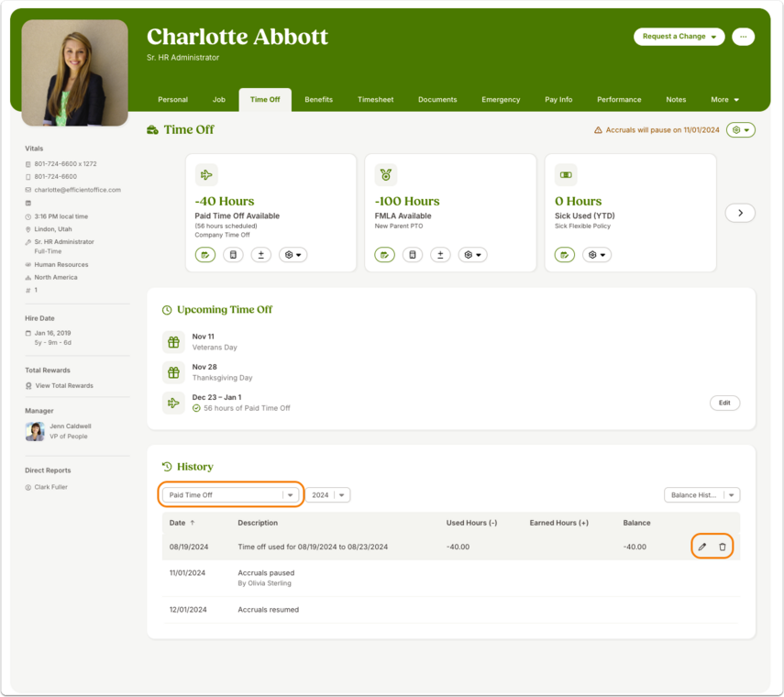Click the icon atop the Sick Used card
The image size is (784, 697).
566,175
